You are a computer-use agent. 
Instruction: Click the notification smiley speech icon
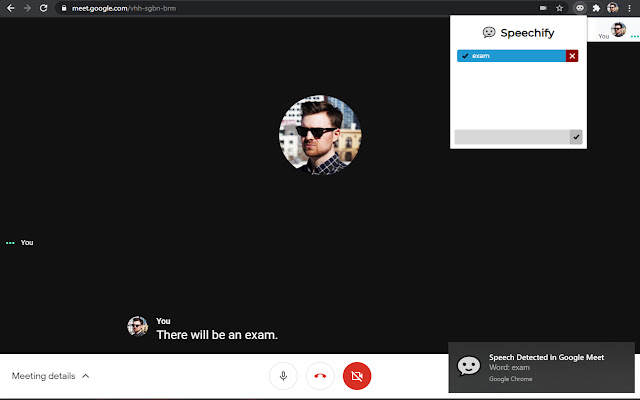point(469,366)
